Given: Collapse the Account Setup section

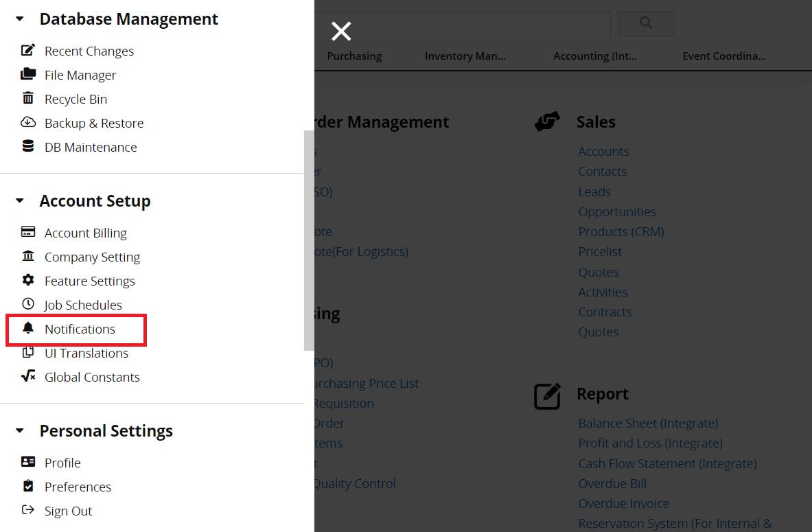Looking at the screenshot, I should [x=20, y=200].
